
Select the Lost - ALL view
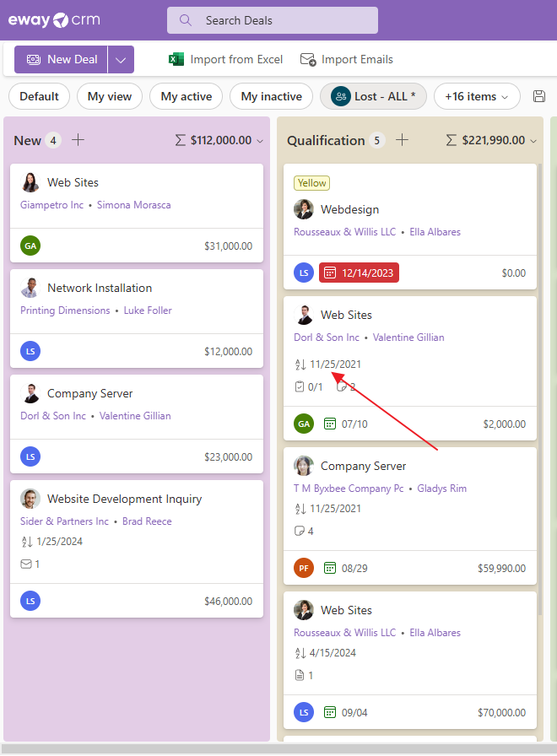point(373,96)
